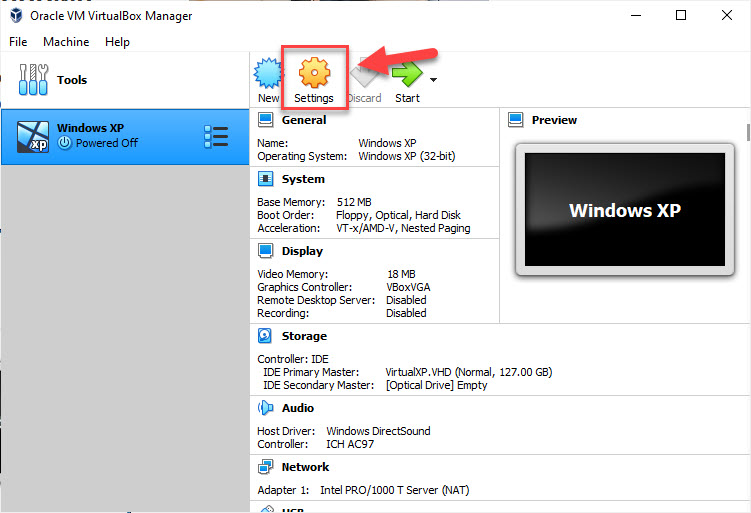Maximize the VirtualBox Manager window
Screen dimensions: 751x513
tap(681, 15)
